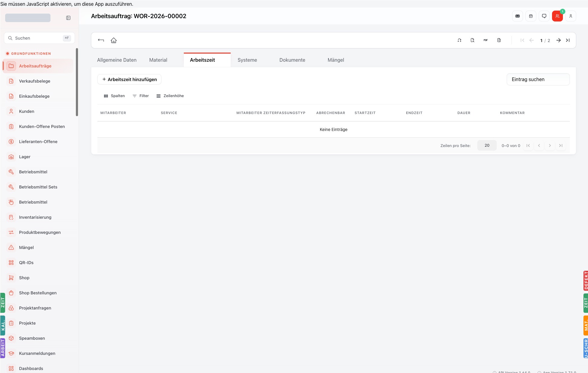Screen dimensions: 588x373
Task: Click the red users icon with badge
Action: click(x=557, y=16)
